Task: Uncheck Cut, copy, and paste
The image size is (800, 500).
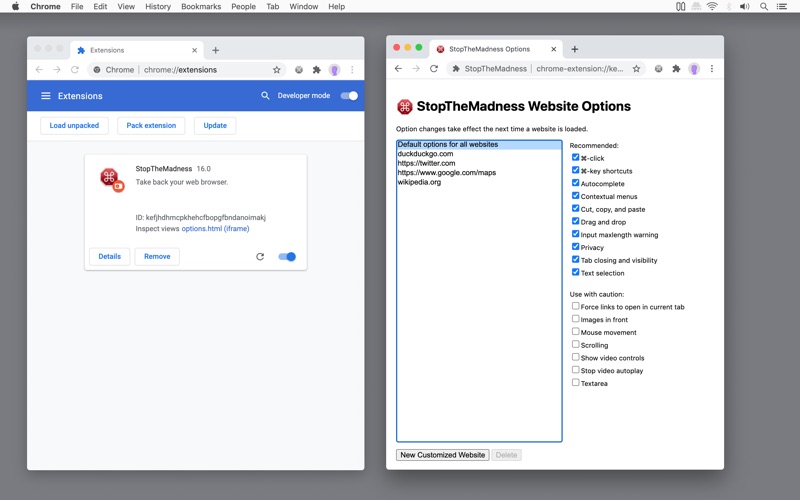Action: pos(576,208)
